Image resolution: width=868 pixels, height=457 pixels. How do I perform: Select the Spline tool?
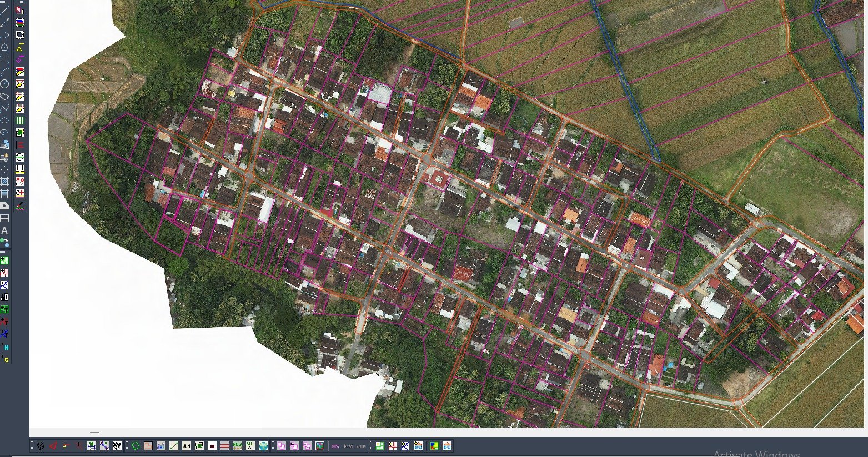coord(4,108)
